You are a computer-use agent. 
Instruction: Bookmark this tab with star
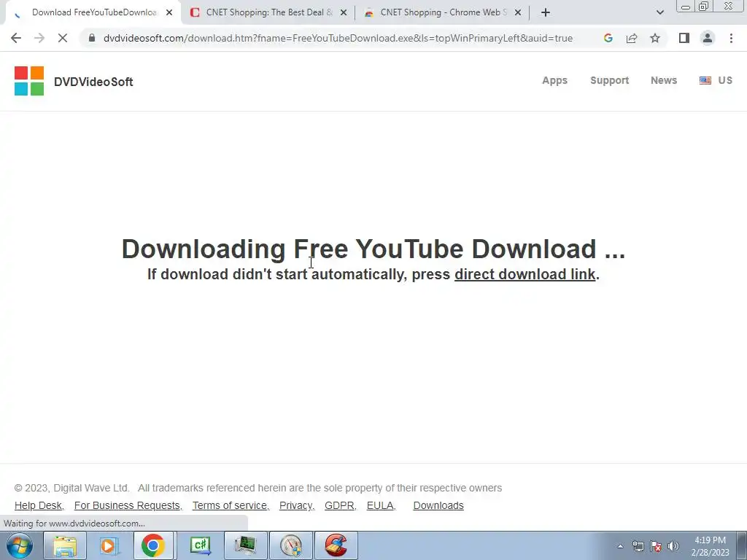click(655, 38)
